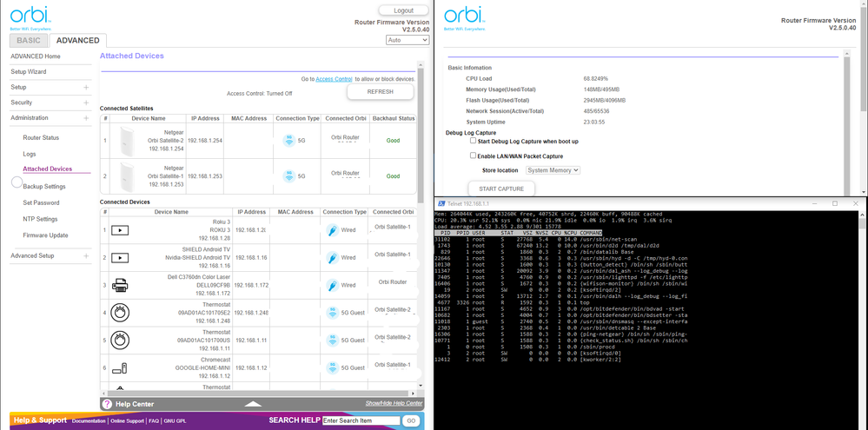Image resolution: width=868 pixels, height=430 pixels.
Task: Click Show/Hide Help Center link
Action: pos(394,403)
